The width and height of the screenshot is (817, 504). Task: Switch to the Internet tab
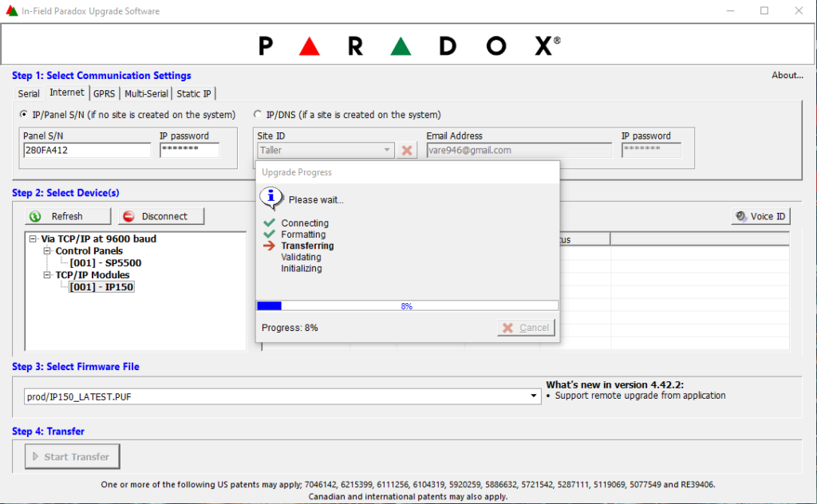pos(67,93)
